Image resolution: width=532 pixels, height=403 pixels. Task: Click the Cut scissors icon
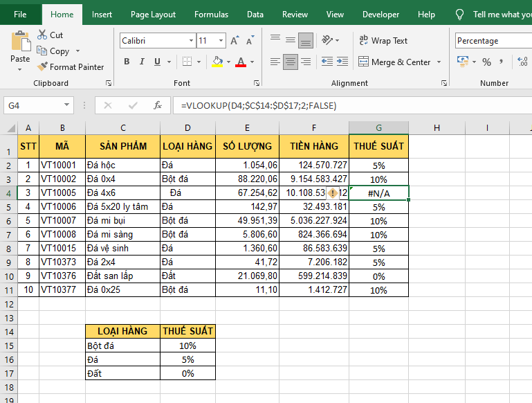[42, 35]
